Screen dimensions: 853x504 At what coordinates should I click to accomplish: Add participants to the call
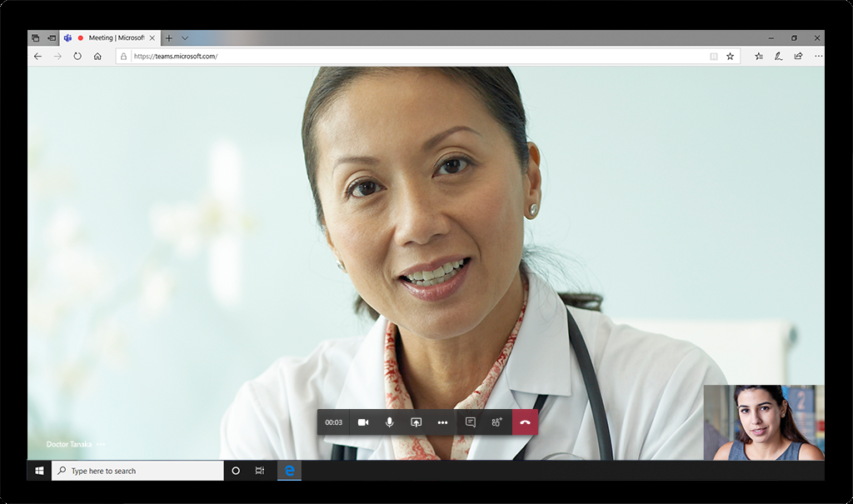tap(496, 422)
